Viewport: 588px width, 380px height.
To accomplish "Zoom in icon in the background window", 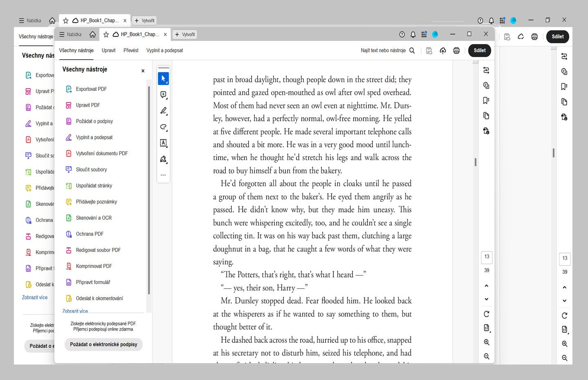I will click(x=565, y=344).
